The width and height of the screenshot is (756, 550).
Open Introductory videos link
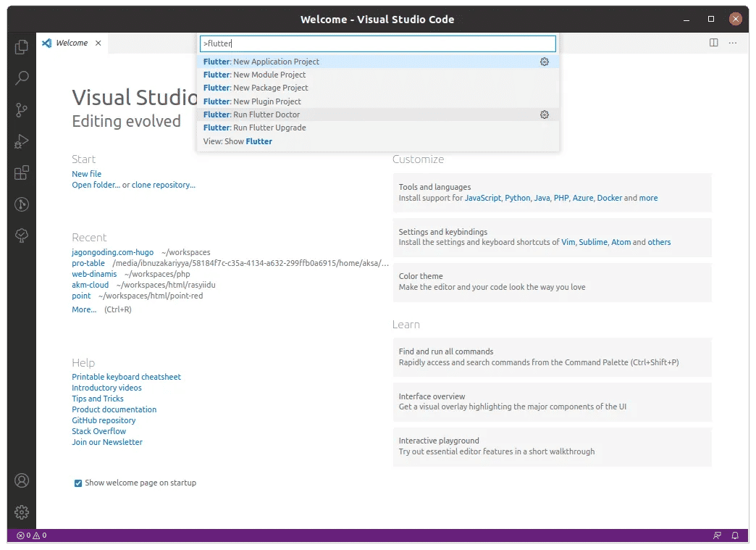(106, 388)
